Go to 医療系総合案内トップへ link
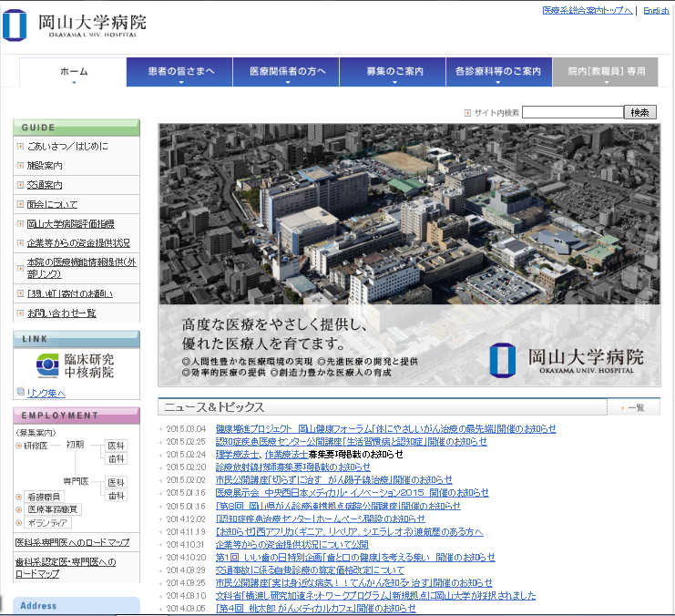 588,10
